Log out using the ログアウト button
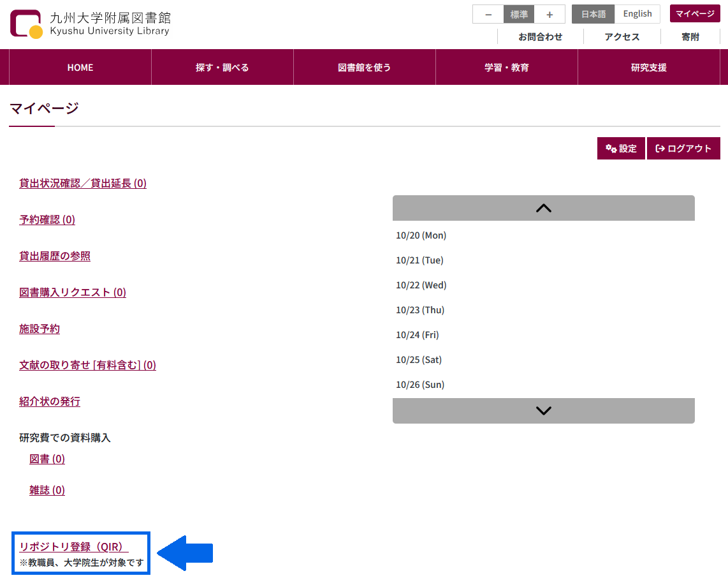728x578 pixels. click(683, 149)
